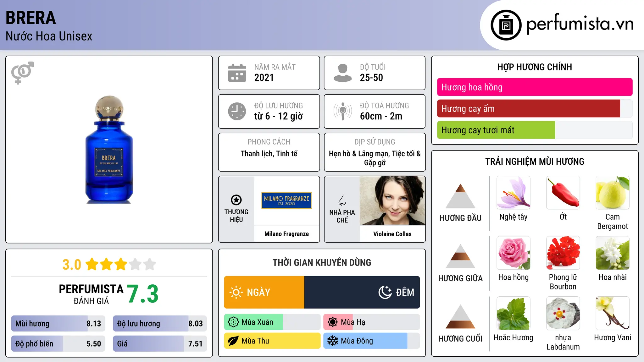Click the person icon beside Độ tuổi

coord(343,73)
